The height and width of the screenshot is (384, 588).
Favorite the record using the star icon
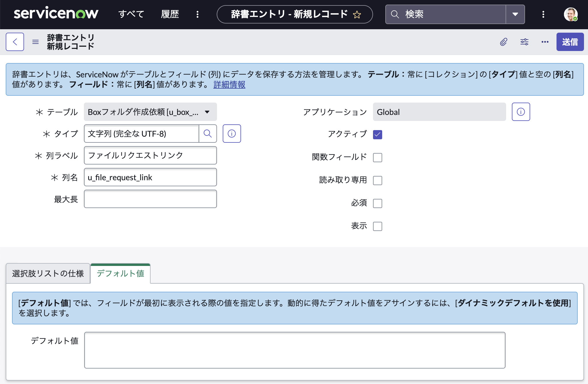pos(357,14)
